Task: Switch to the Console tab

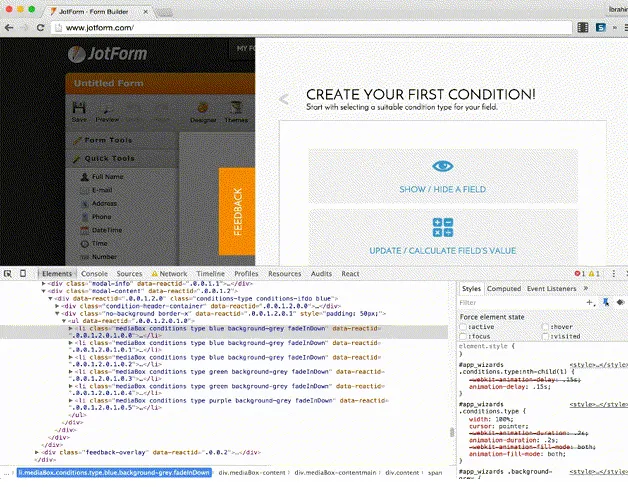Action: tap(94, 274)
